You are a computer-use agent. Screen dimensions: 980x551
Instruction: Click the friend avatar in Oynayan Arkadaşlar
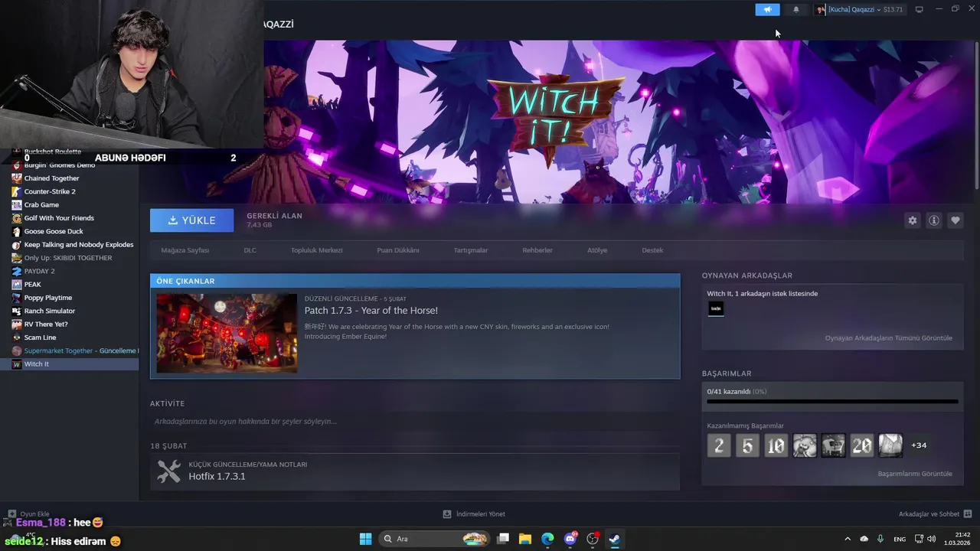[716, 308]
